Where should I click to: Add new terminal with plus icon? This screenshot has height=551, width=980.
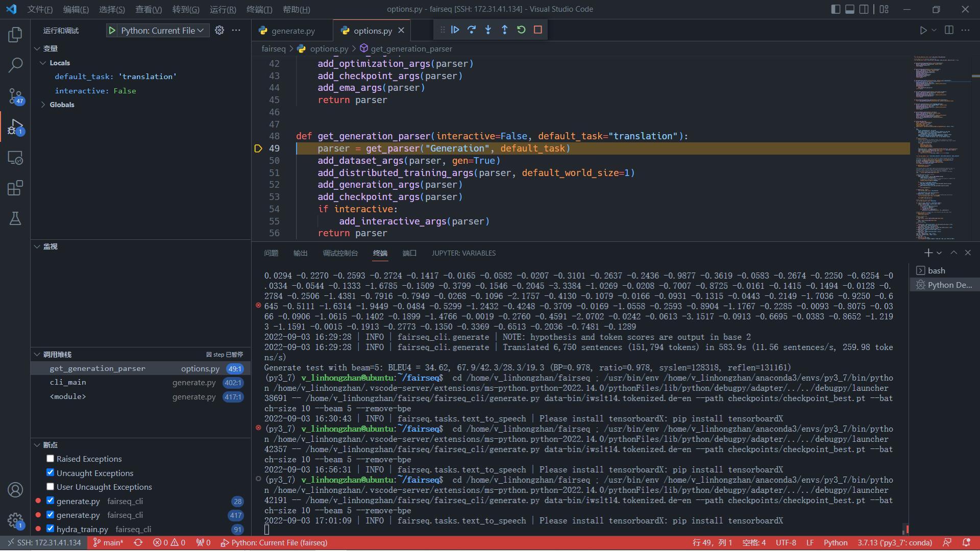928,253
